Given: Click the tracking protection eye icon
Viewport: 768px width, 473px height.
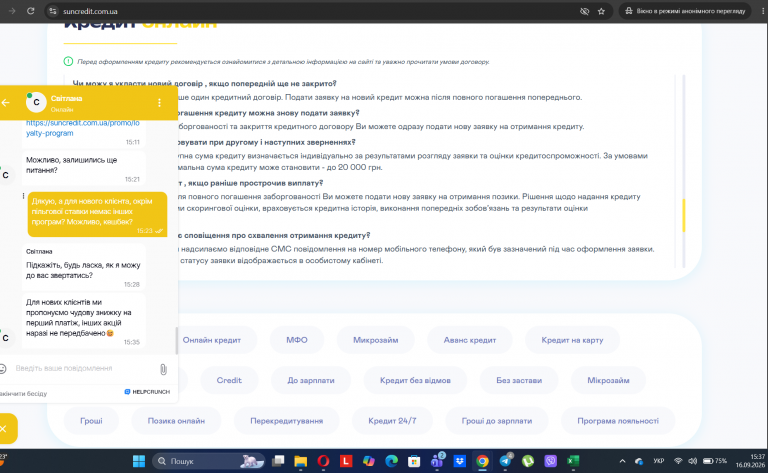Looking at the screenshot, I should pyautogui.click(x=584, y=11).
